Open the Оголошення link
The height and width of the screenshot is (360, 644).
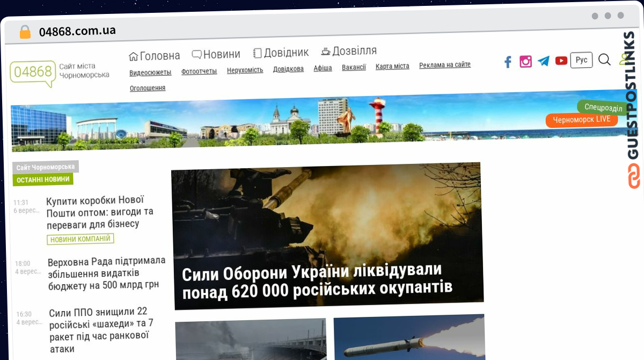(x=148, y=88)
